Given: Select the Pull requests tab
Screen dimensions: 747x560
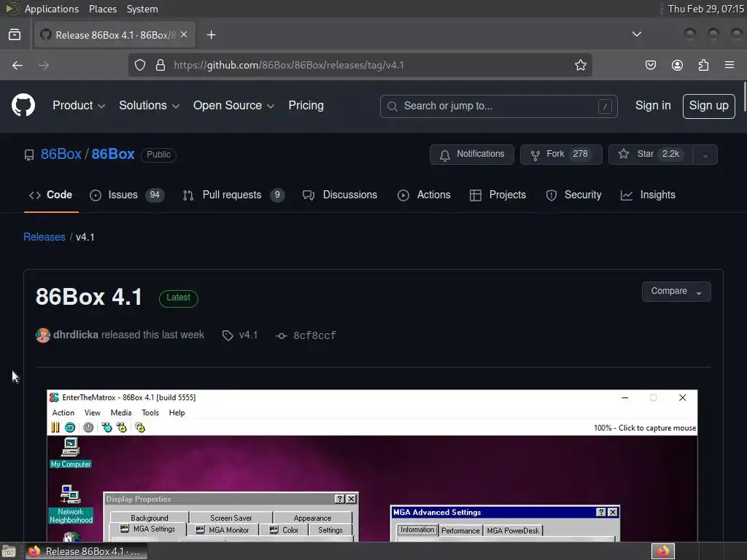Looking at the screenshot, I should [233, 195].
